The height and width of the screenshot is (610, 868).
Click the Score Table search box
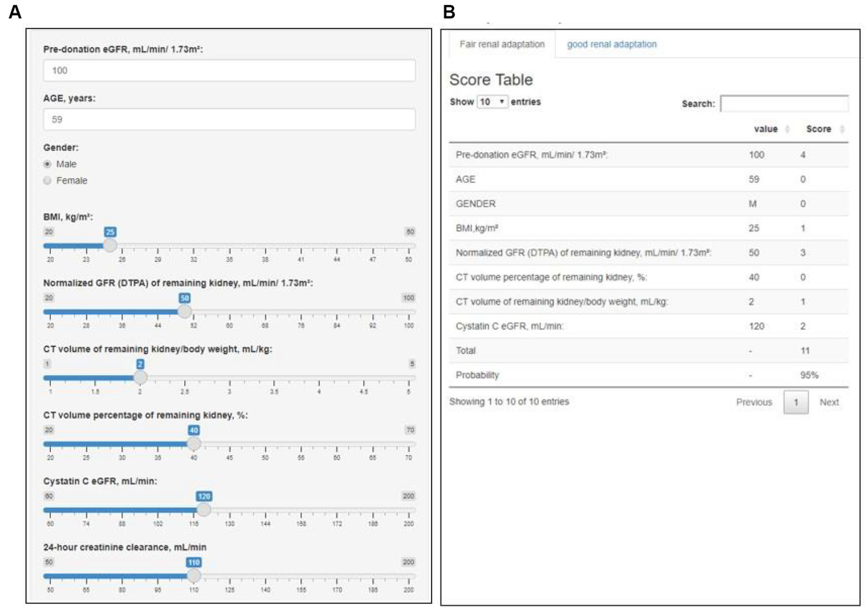pyautogui.click(x=784, y=104)
